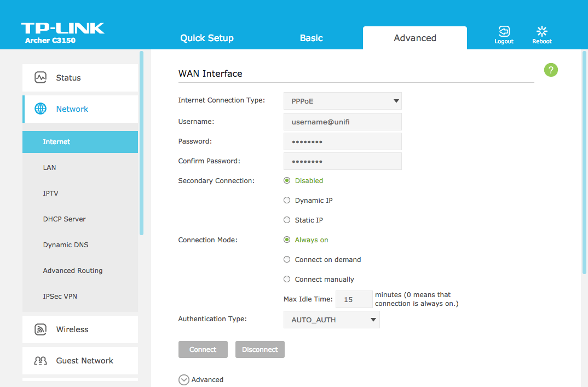This screenshot has width=588, height=387.
Task: Select Static IP radio button
Action: pyautogui.click(x=287, y=220)
